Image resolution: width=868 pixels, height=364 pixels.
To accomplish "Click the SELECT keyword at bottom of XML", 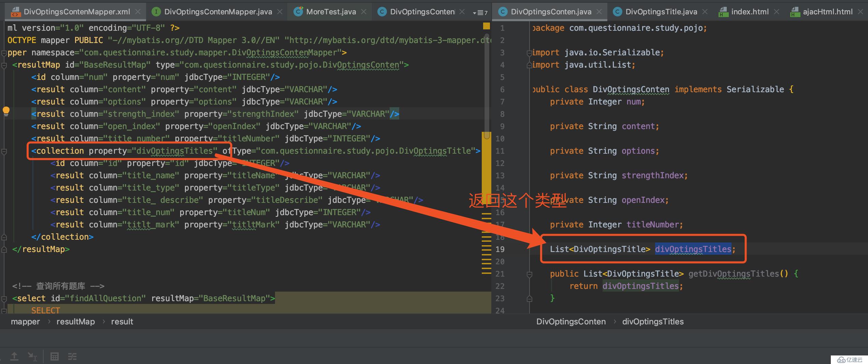I will 45,310.
